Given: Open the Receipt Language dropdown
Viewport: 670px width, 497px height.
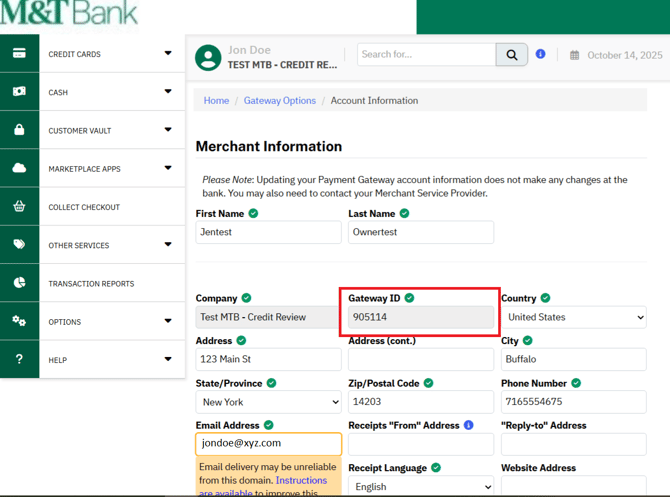Looking at the screenshot, I should [420, 487].
